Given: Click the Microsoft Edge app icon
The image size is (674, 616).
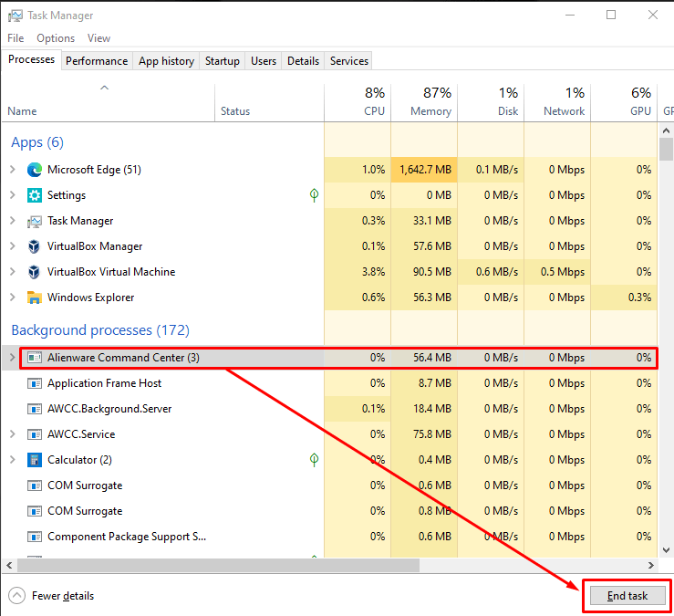Looking at the screenshot, I should pos(35,170).
